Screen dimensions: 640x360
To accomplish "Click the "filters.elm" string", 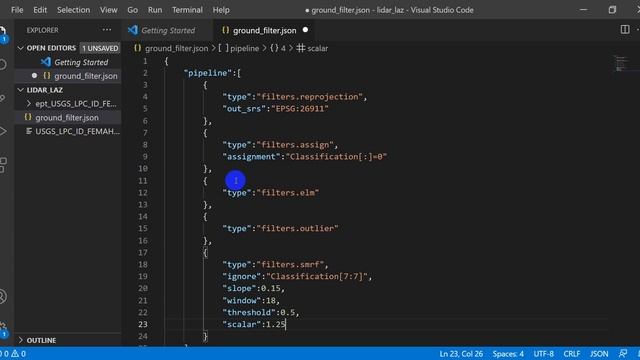I will coord(287,192).
